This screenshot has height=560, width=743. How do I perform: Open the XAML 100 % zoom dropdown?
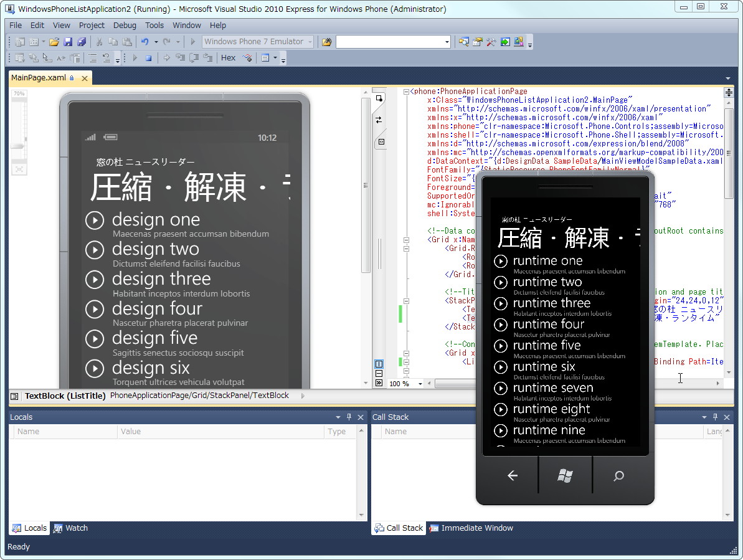click(420, 384)
